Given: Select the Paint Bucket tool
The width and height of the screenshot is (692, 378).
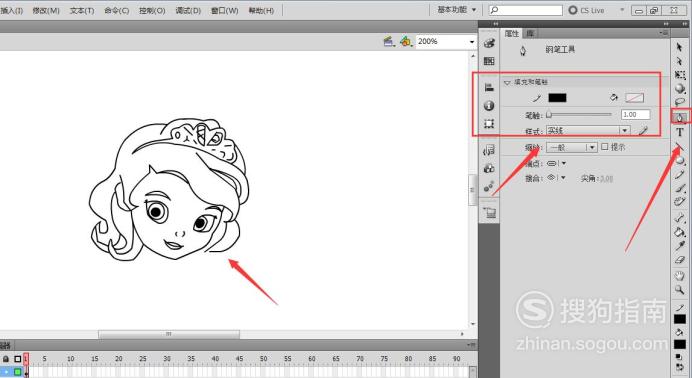Looking at the screenshot, I should [680, 232].
